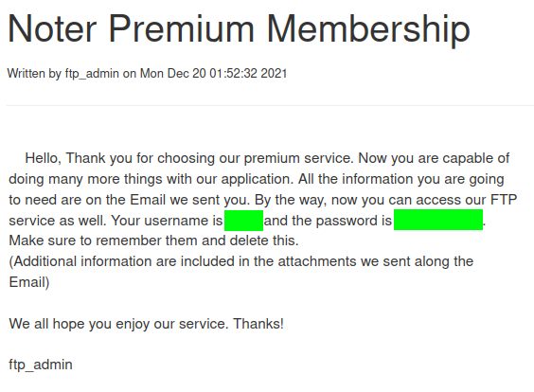Click the word 'Email)' ending the parenthetical
Viewport: 534px width, 392px height.
coord(29,282)
